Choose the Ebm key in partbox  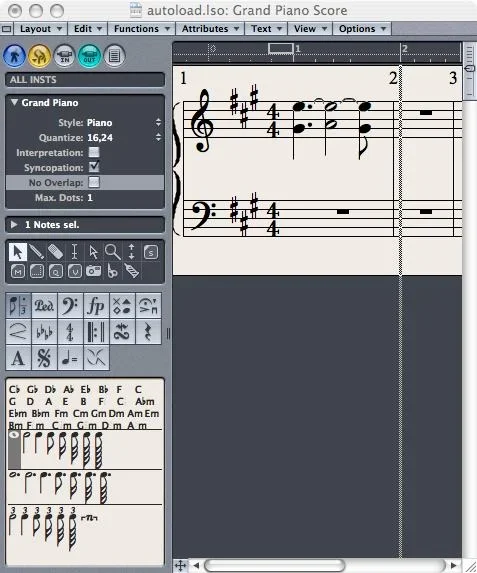tap(18, 414)
